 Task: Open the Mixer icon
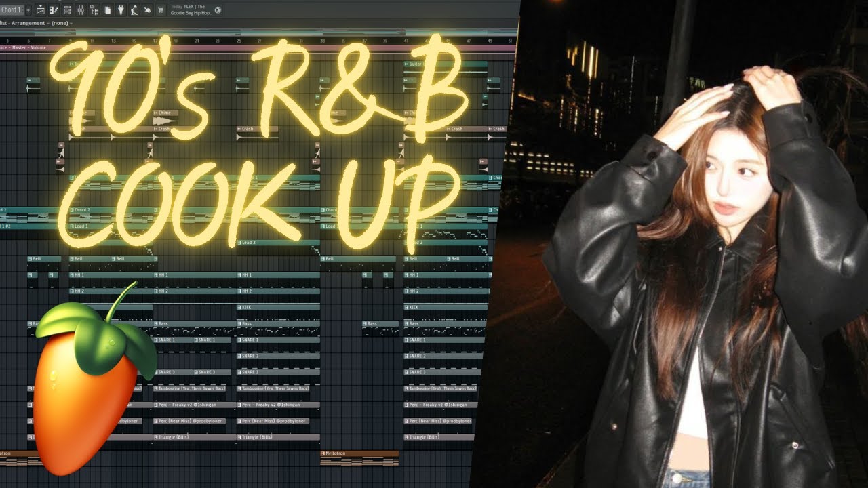81,10
